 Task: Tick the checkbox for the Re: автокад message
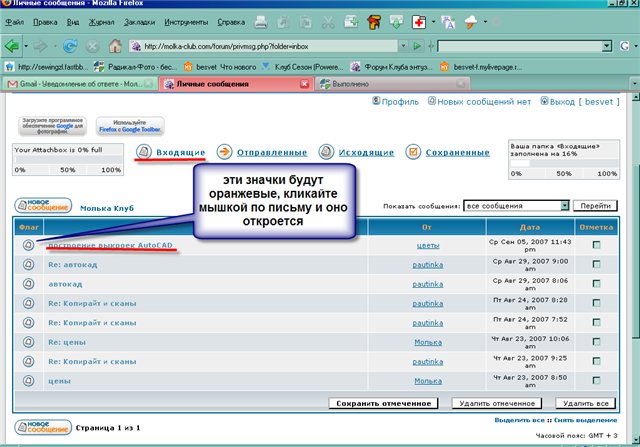(596, 265)
